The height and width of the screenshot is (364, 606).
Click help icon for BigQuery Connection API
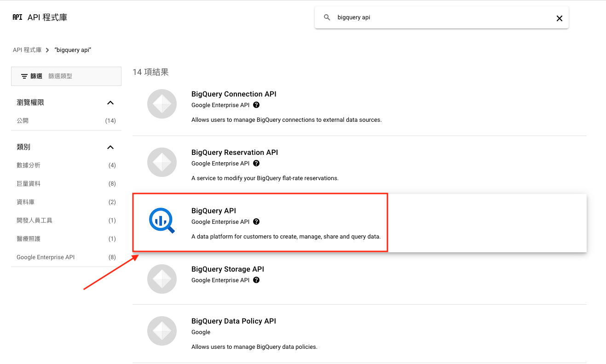pyautogui.click(x=256, y=105)
